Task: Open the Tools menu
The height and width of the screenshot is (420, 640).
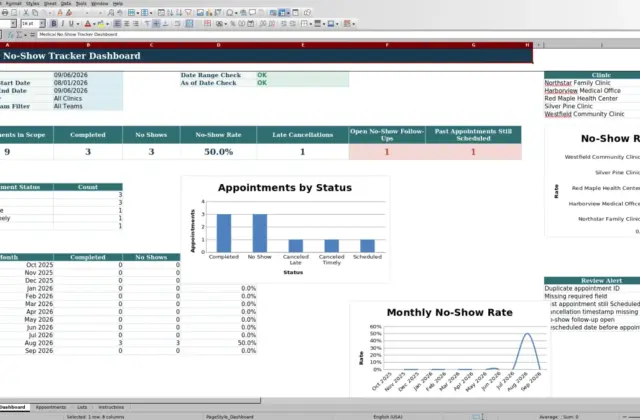Action: pos(81,3)
